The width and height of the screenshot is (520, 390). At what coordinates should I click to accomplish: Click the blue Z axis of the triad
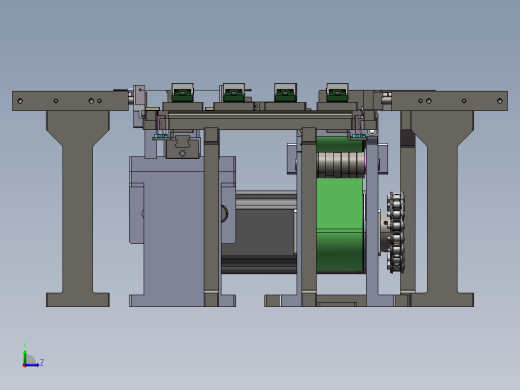click(x=33, y=365)
